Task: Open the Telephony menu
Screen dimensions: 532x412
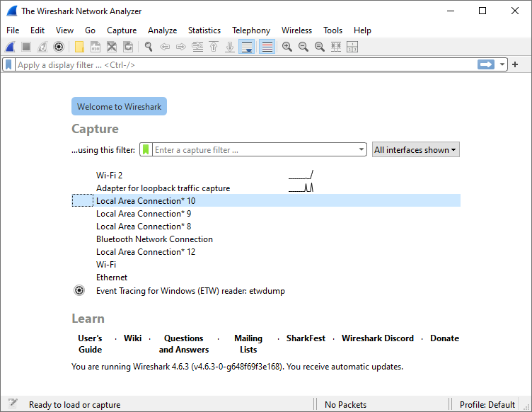Action: [251, 30]
